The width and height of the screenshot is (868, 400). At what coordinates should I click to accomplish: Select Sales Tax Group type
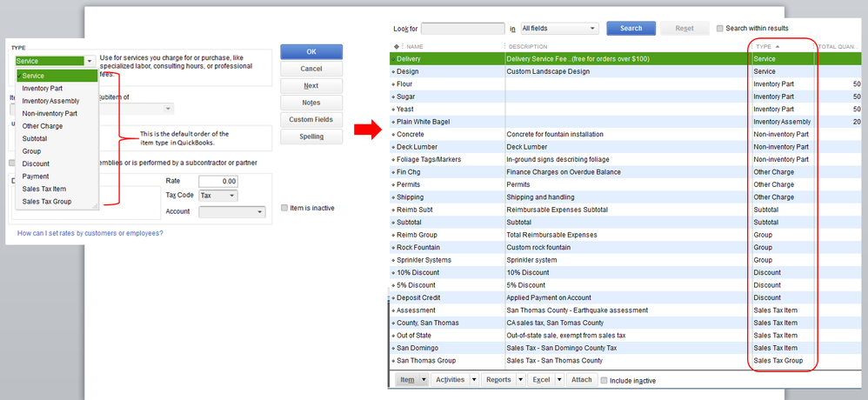point(57,202)
